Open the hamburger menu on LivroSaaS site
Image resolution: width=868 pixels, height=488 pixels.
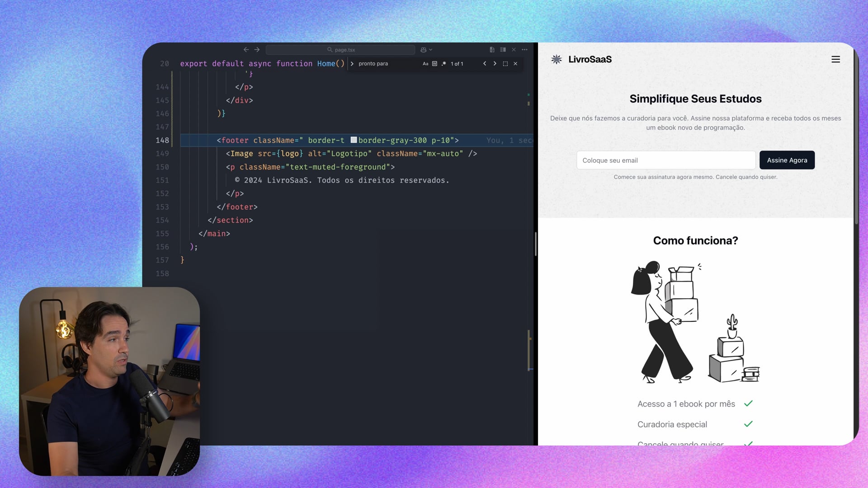coord(835,60)
